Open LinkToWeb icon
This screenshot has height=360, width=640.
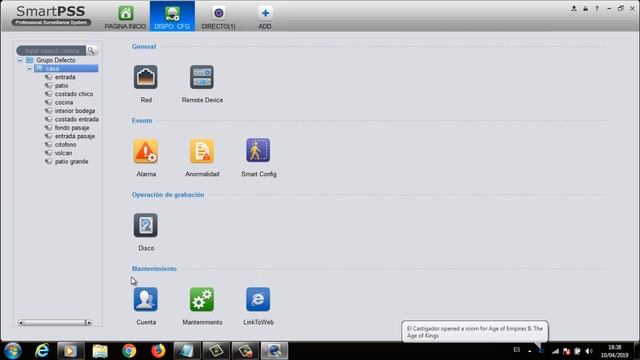258,299
